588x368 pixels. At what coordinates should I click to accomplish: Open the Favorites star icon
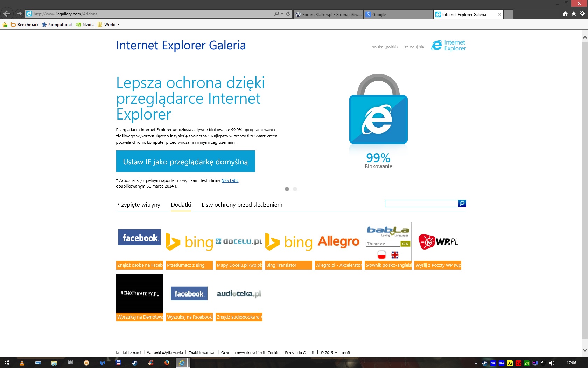tap(574, 13)
